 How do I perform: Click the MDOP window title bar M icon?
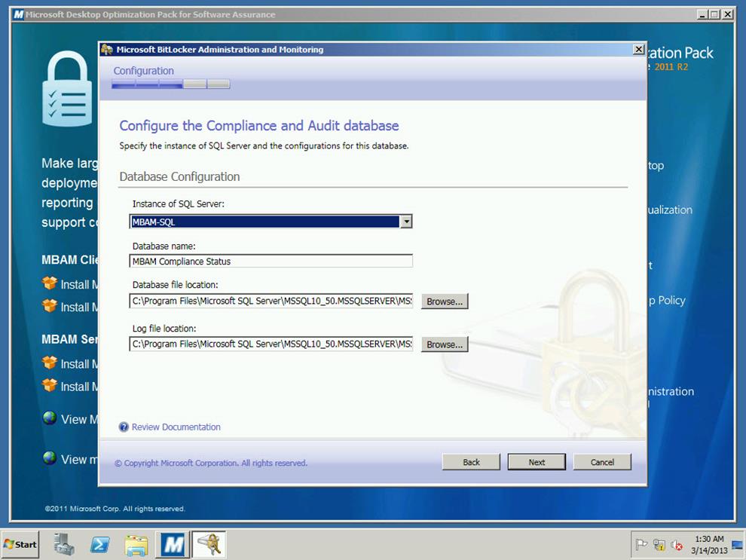(19, 14)
